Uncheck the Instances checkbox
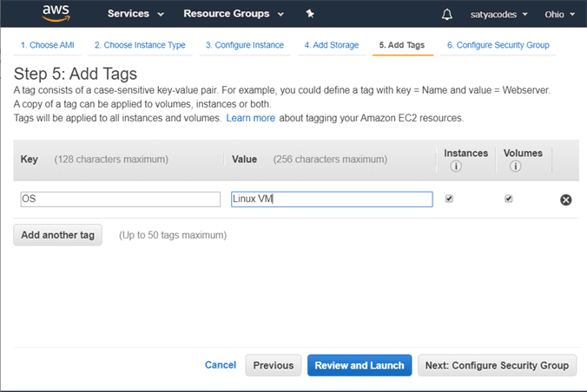The height and width of the screenshot is (392, 587). coord(449,199)
